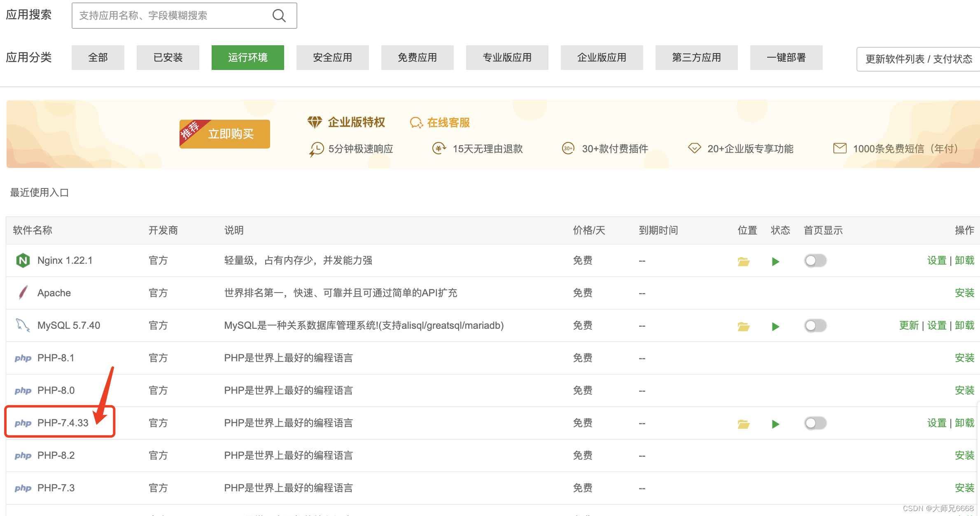Click MySQL 更新 link
The width and height of the screenshot is (980, 516).
(x=909, y=325)
